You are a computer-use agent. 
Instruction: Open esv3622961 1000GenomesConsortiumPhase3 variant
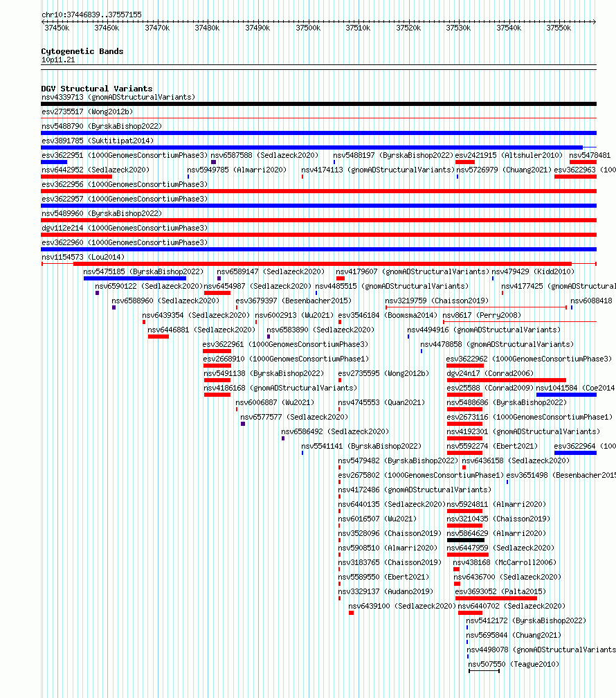[x=285, y=345]
